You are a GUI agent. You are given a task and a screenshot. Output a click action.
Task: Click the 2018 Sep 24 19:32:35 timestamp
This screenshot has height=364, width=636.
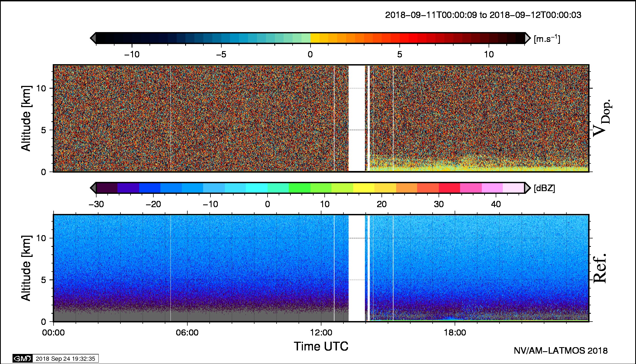click(65, 359)
